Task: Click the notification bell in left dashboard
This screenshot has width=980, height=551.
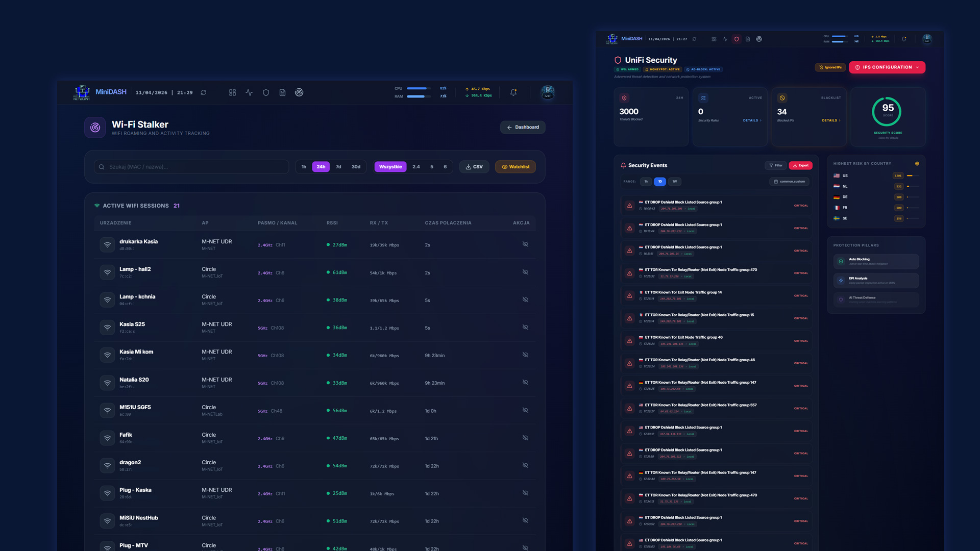Action: pos(513,92)
